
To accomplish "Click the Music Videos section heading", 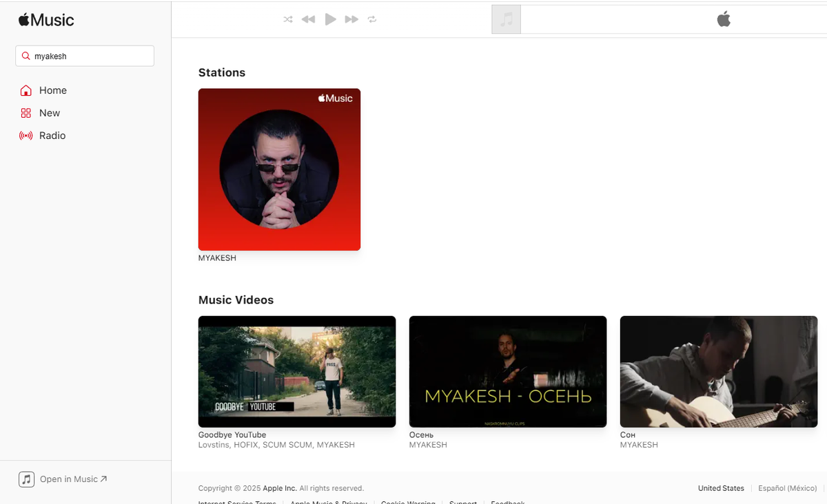I will coord(236,300).
